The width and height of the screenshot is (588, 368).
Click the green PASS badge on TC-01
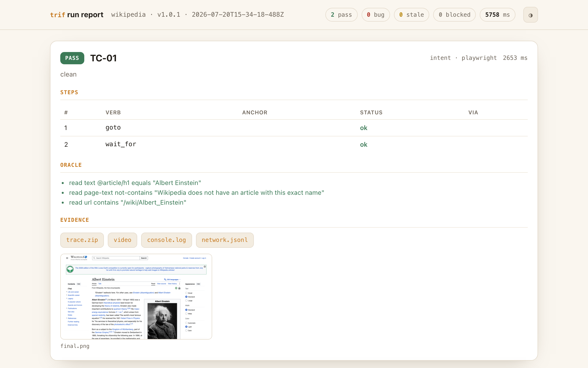pyautogui.click(x=72, y=58)
